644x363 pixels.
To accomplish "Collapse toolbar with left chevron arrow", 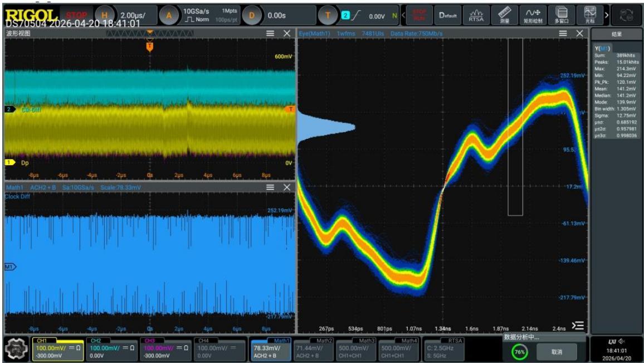I will [x=403, y=15].
